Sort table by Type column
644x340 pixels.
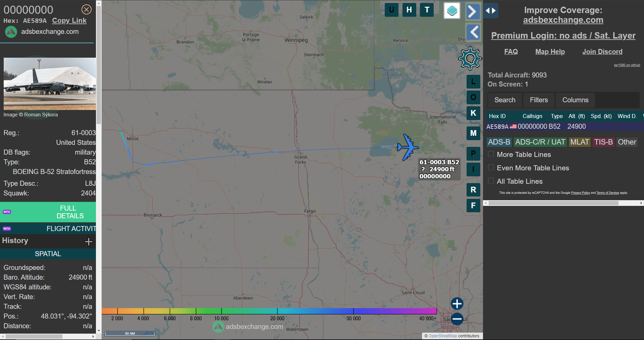[557, 116]
